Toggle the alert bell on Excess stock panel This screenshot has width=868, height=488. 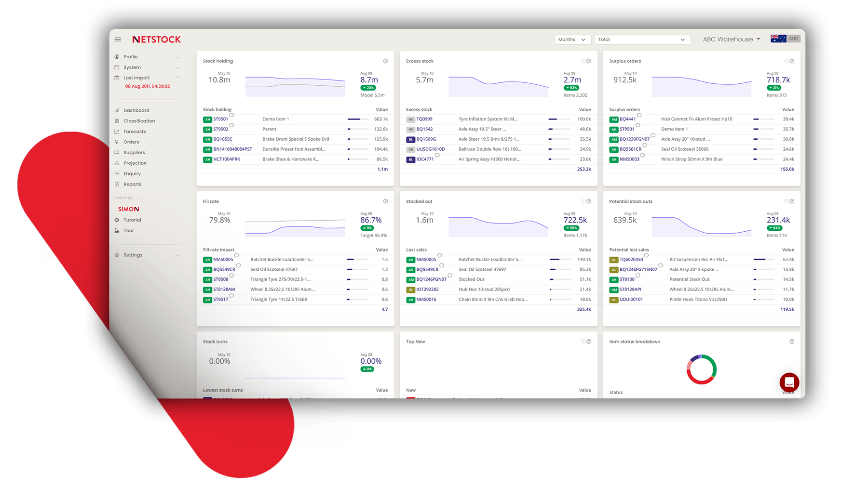pos(583,61)
